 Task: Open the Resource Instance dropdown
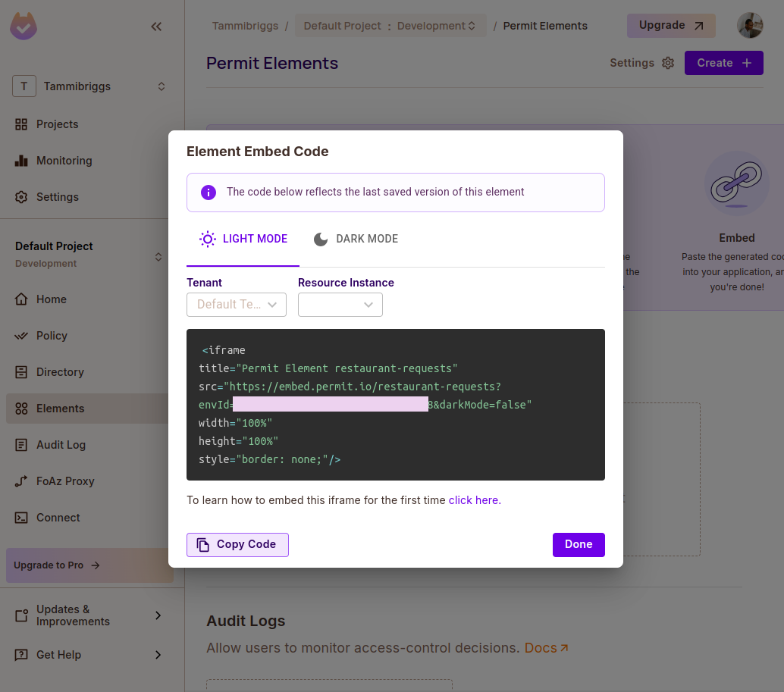[340, 305]
